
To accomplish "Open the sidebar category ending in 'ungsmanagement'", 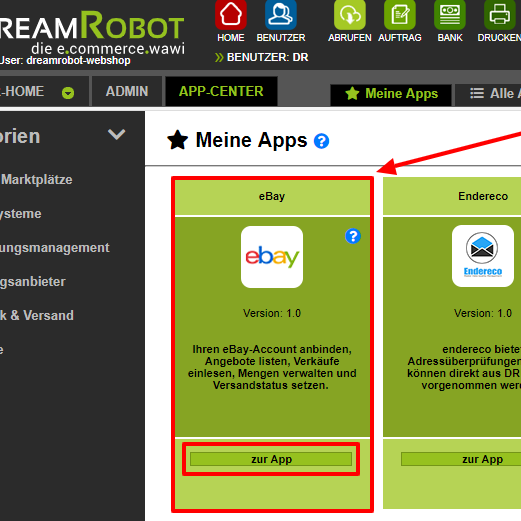I will tap(55, 248).
